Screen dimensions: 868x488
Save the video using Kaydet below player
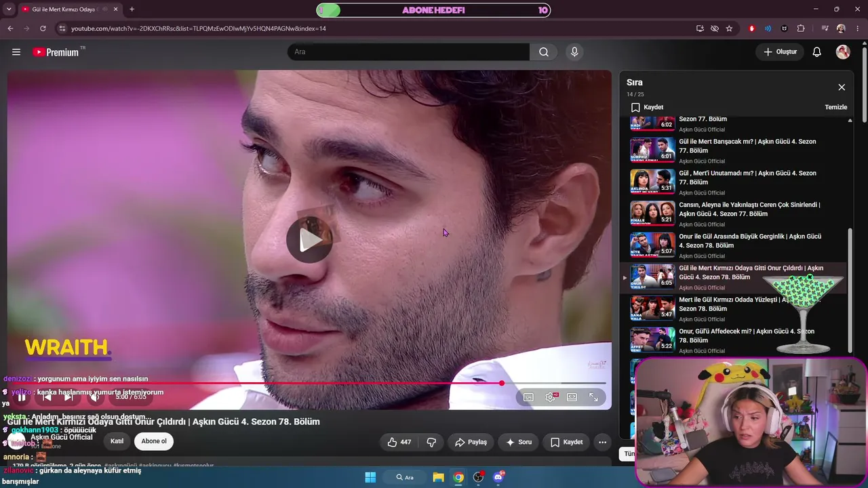(x=566, y=442)
